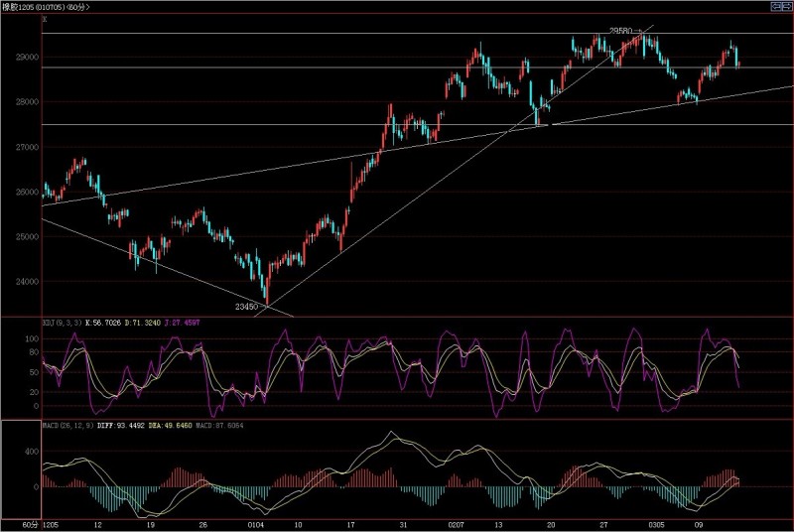Viewport: 794px width, 532px height.
Task: Click the 23450 low price marker
Action: [x=247, y=308]
